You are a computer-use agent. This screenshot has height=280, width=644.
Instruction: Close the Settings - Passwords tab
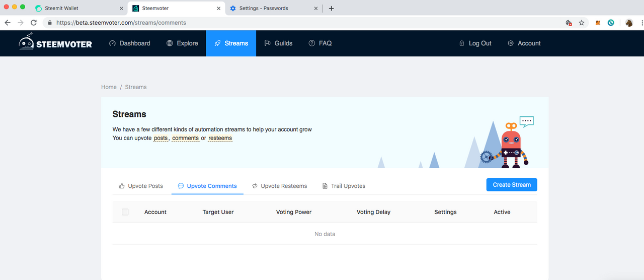coord(316,9)
